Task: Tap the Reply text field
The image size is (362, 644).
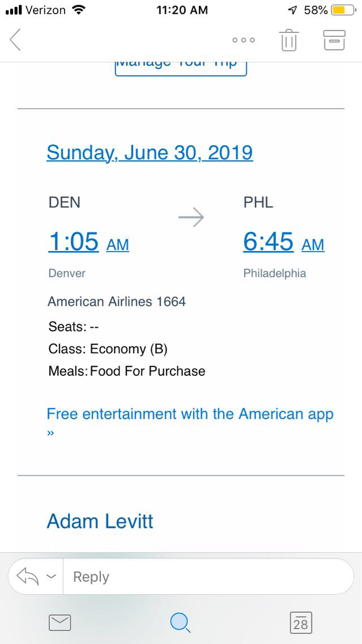Action: point(207,577)
